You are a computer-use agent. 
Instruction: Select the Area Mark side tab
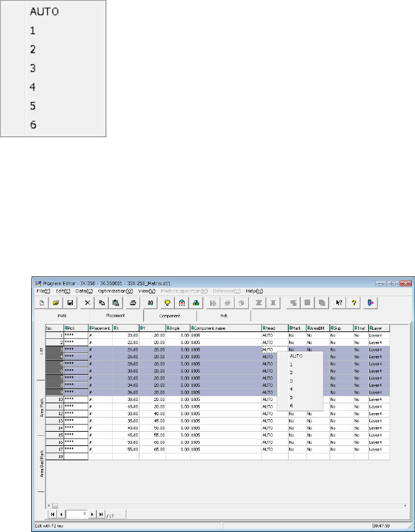tap(41, 407)
